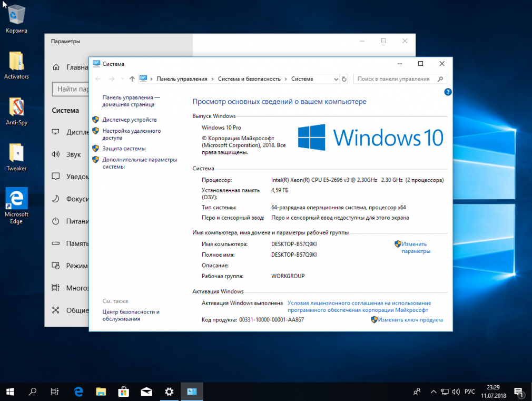Launch the Microsoft Edge desktop shortcut

pos(16,206)
